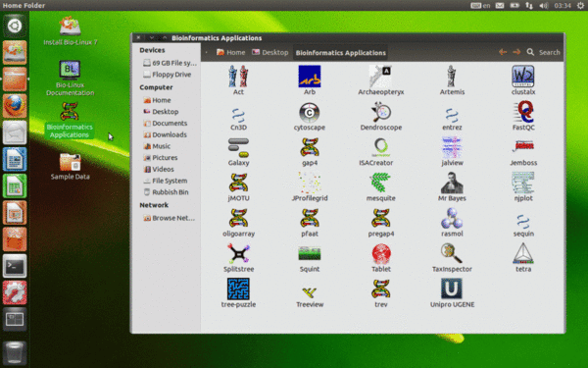This screenshot has height=368, width=588.
Task: Select the tetra icon
Action: (x=523, y=253)
